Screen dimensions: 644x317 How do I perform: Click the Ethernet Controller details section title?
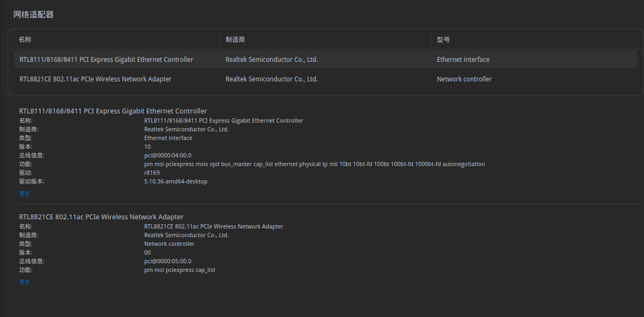(x=113, y=111)
